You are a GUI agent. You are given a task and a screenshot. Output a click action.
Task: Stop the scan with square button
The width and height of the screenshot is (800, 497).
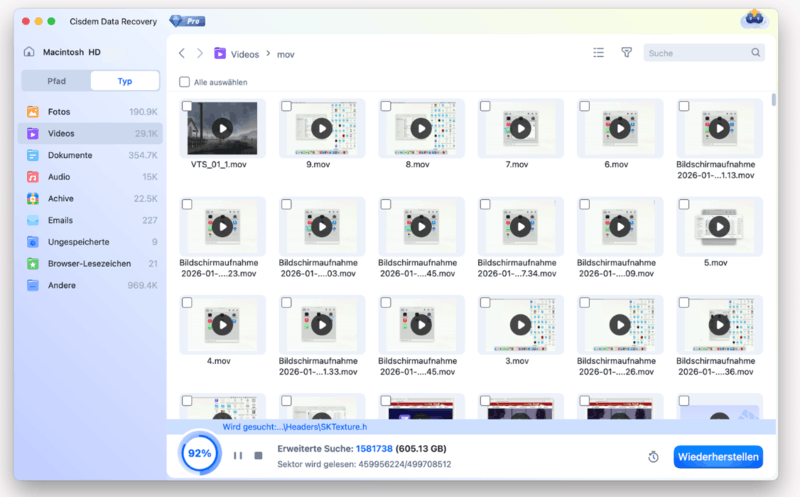(x=258, y=456)
